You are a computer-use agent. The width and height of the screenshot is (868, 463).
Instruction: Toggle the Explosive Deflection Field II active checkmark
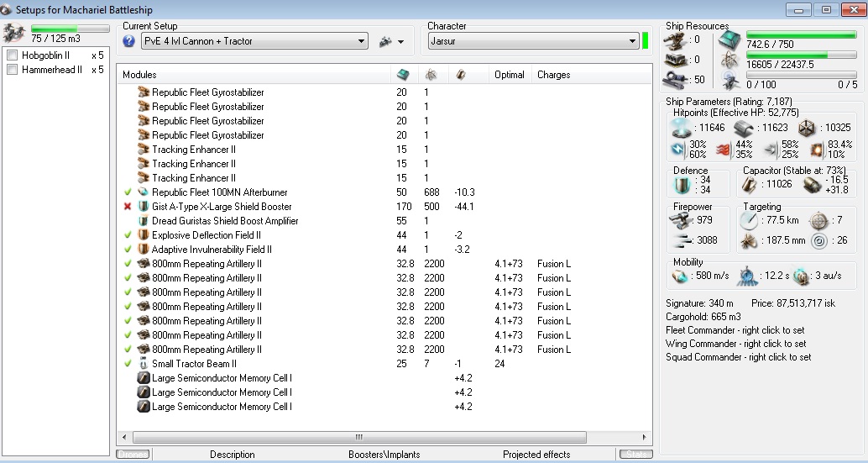point(128,234)
